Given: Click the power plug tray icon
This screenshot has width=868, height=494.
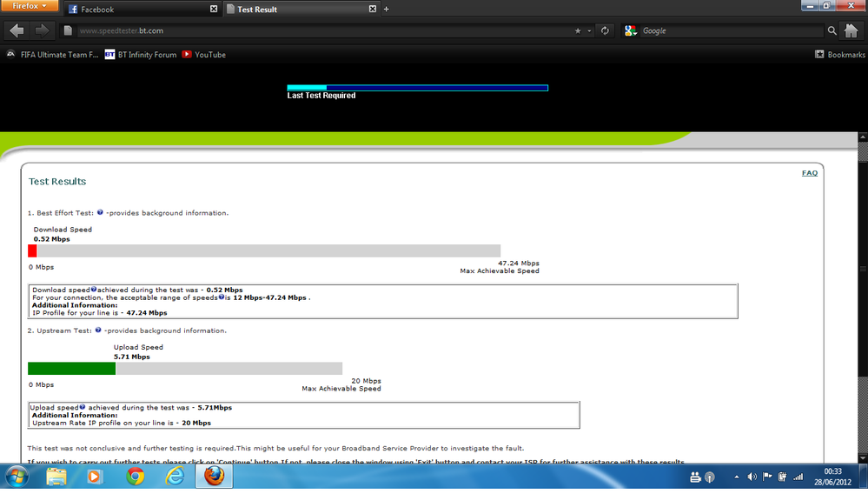Looking at the screenshot, I should [x=782, y=477].
